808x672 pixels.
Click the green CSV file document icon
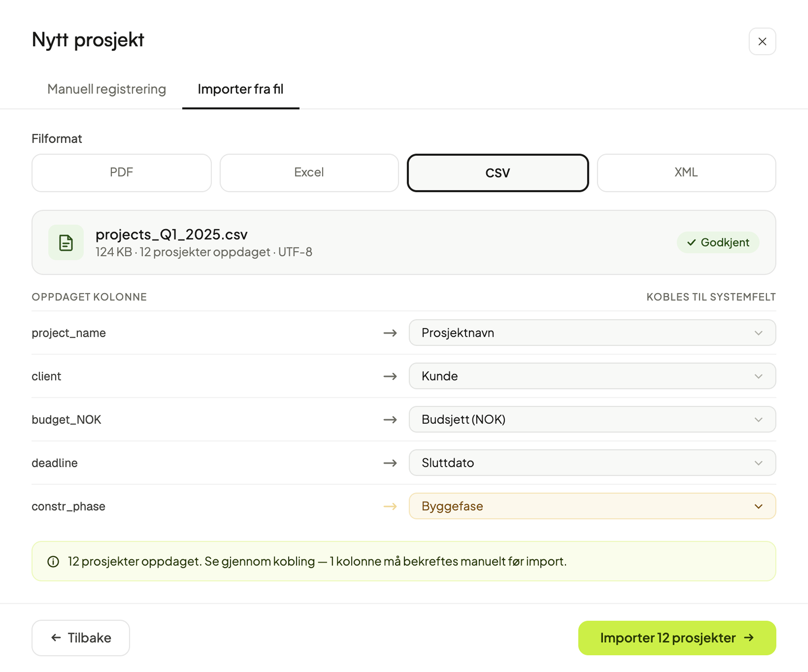[x=66, y=243]
